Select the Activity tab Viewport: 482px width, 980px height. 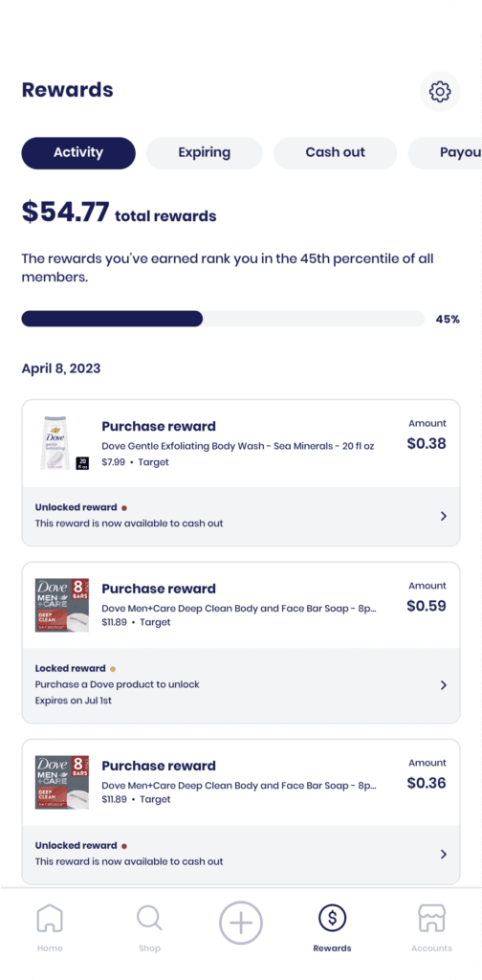tap(78, 153)
